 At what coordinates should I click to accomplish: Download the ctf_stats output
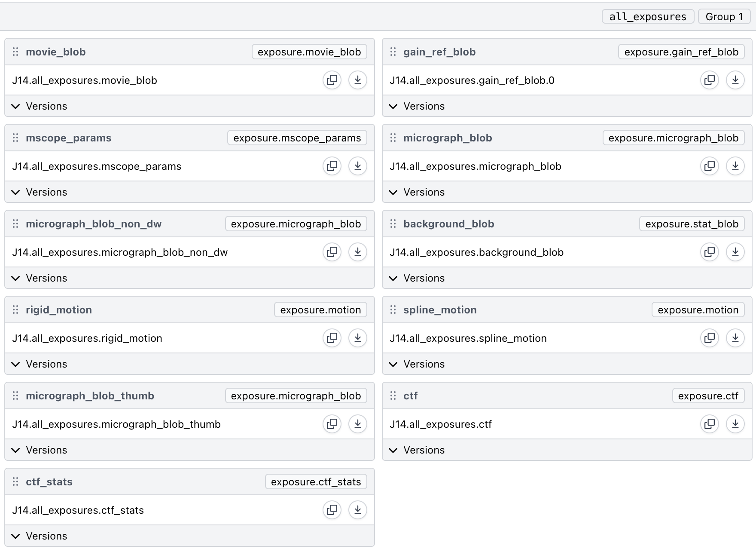pyautogui.click(x=357, y=510)
